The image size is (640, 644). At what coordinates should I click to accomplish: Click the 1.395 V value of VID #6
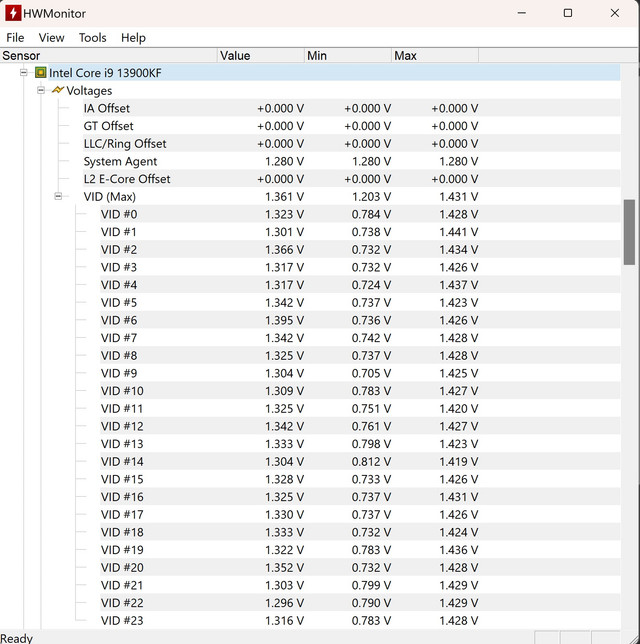pyautogui.click(x=284, y=320)
